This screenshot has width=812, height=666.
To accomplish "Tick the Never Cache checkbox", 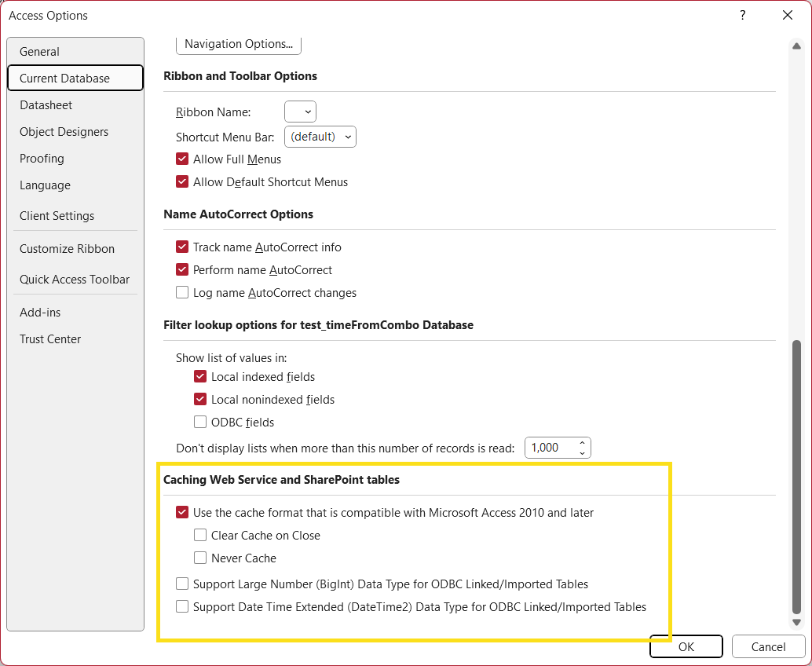I will (200, 558).
